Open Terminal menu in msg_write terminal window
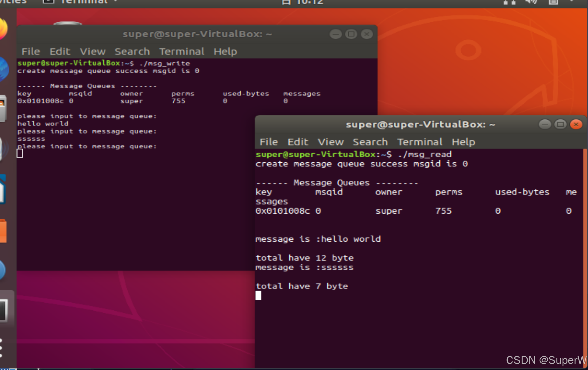Viewport: 588px width, 370px height. pos(182,52)
